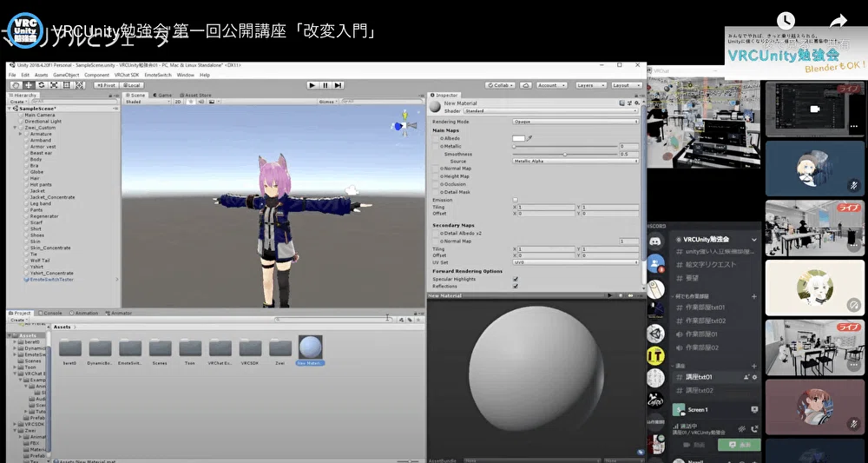Viewport: 868px width, 463px height.
Task: Open the UV Set dropdown
Action: click(x=575, y=262)
